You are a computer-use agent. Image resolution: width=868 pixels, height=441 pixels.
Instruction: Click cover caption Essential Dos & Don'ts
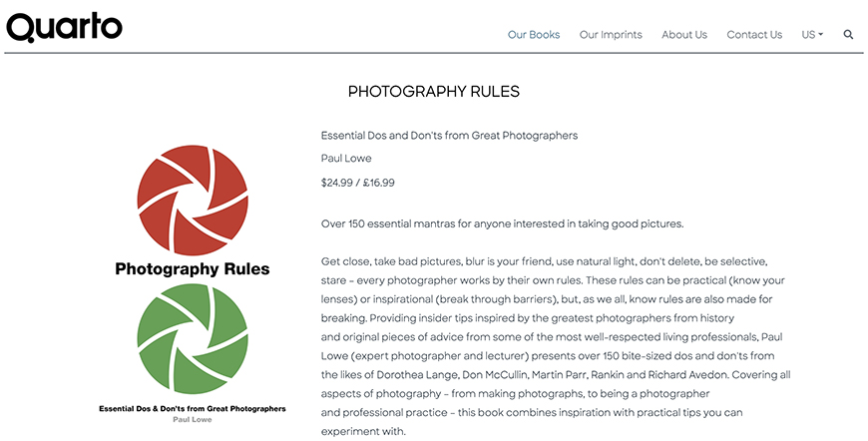click(193, 409)
